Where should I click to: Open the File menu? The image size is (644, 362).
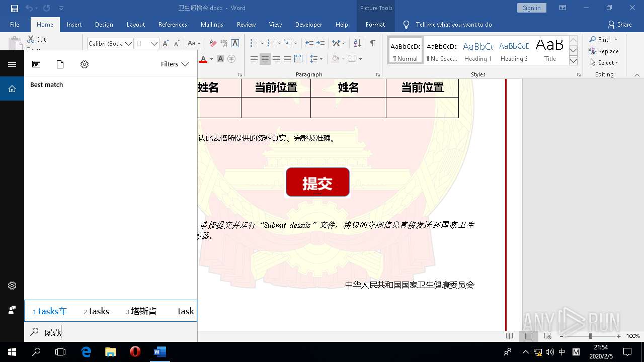click(15, 25)
